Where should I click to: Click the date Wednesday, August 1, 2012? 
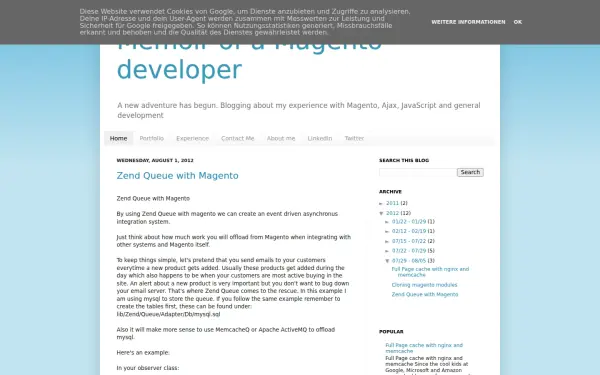[x=155, y=160]
